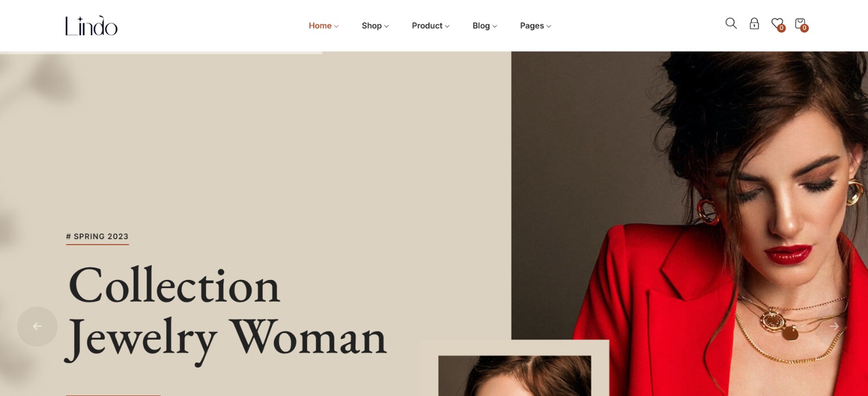Image resolution: width=868 pixels, height=396 pixels.
Task: Open the search magnifier icon
Action: pos(731,23)
